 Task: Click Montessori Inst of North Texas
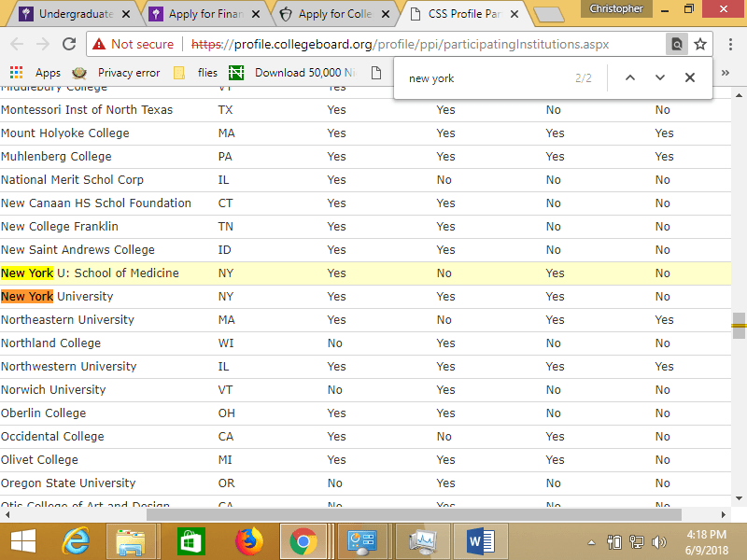point(87,109)
